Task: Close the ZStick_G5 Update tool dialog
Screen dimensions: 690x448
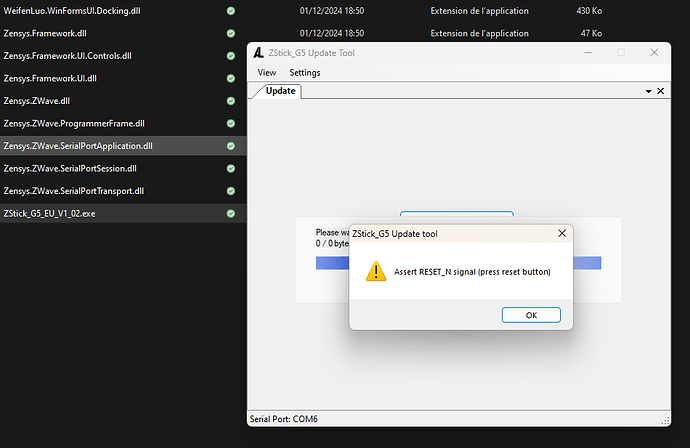Action: coord(562,233)
